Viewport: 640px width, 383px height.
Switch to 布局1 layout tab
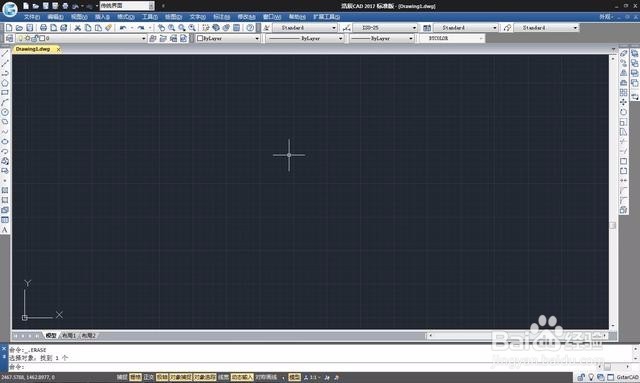pos(69,336)
